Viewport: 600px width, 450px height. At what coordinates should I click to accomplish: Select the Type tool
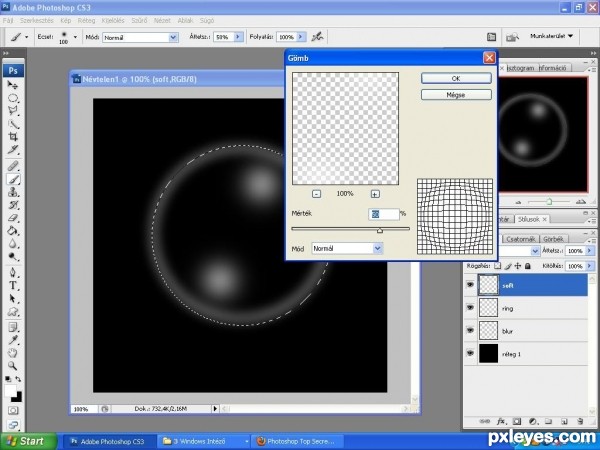click(x=13, y=285)
